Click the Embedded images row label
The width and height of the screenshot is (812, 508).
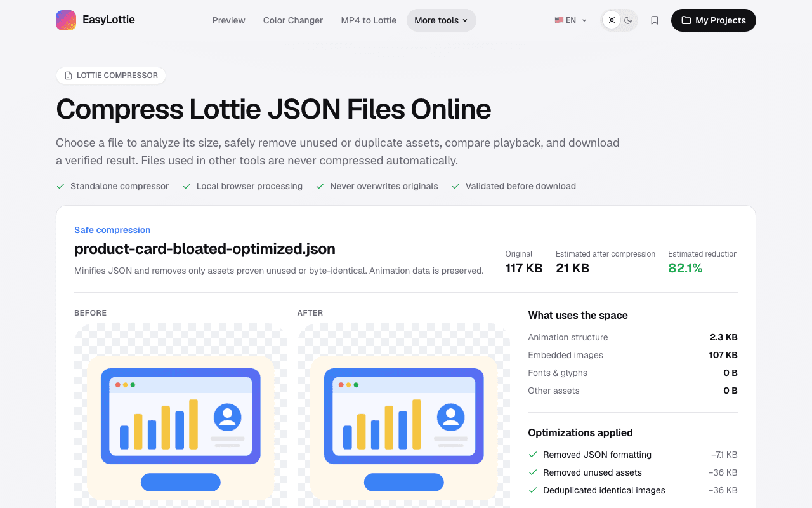point(566,355)
